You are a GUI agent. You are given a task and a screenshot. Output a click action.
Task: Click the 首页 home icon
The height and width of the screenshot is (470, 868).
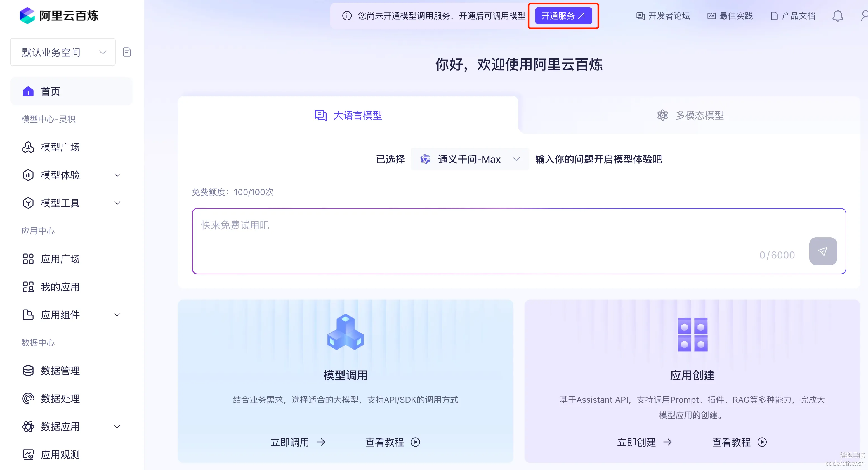(28, 91)
